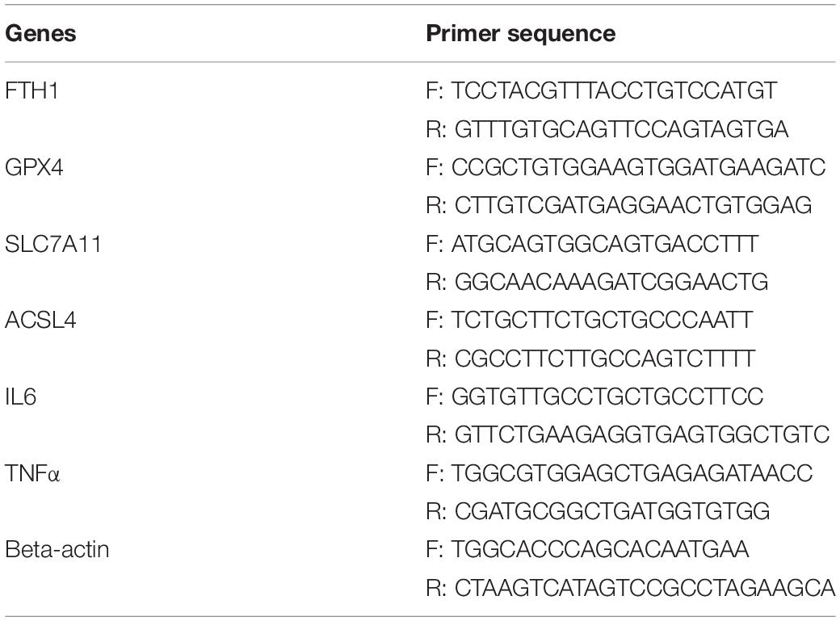Select the ACSL4 gene label

[40, 320]
